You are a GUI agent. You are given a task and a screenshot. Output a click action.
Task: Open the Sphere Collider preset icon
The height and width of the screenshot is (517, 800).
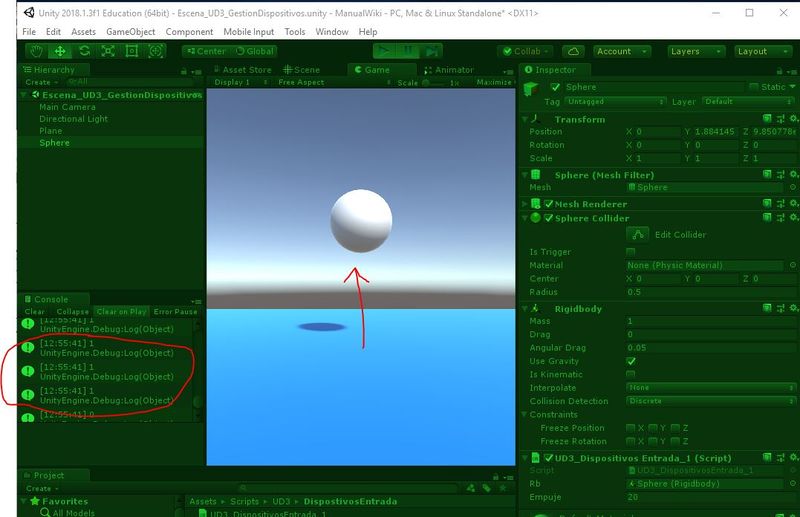[x=781, y=218]
